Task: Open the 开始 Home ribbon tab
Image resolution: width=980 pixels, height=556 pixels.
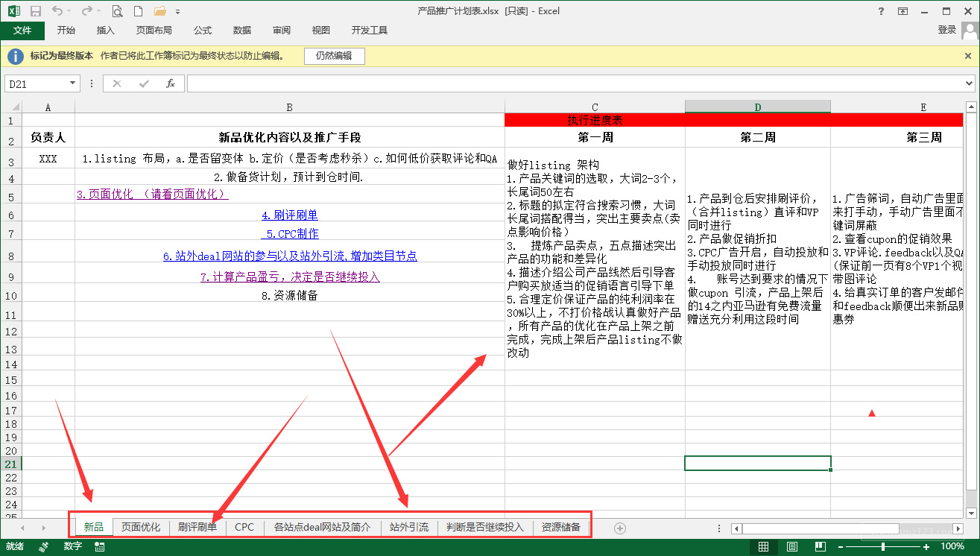Action: pos(66,31)
